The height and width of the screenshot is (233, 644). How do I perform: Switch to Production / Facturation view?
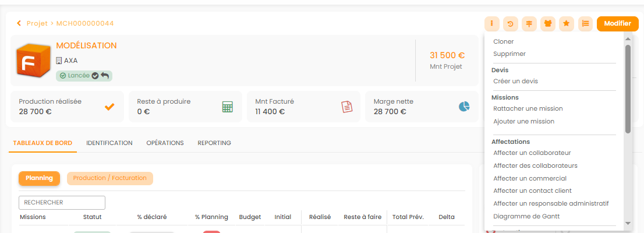click(110, 178)
